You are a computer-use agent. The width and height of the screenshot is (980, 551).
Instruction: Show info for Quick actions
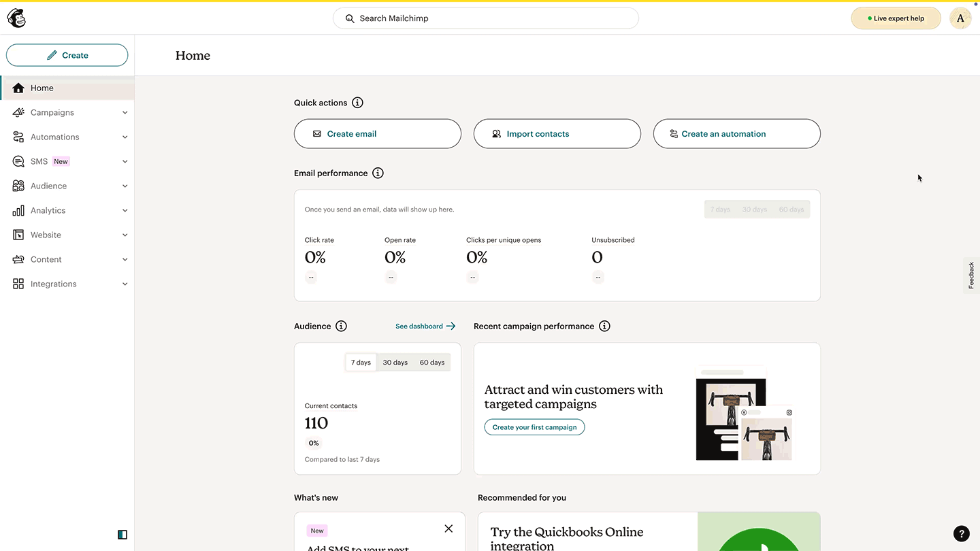click(x=357, y=103)
